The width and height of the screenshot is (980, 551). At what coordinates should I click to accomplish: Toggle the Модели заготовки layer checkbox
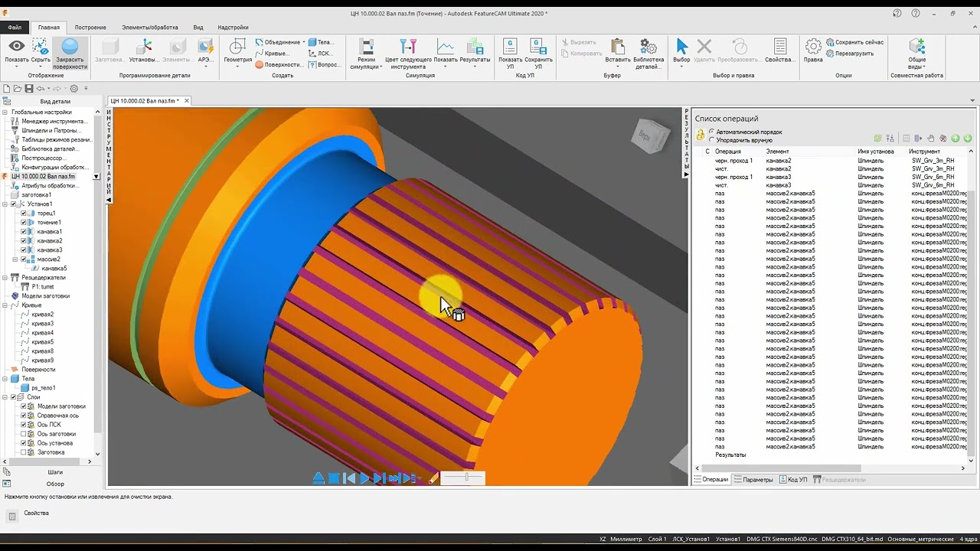click(23, 406)
